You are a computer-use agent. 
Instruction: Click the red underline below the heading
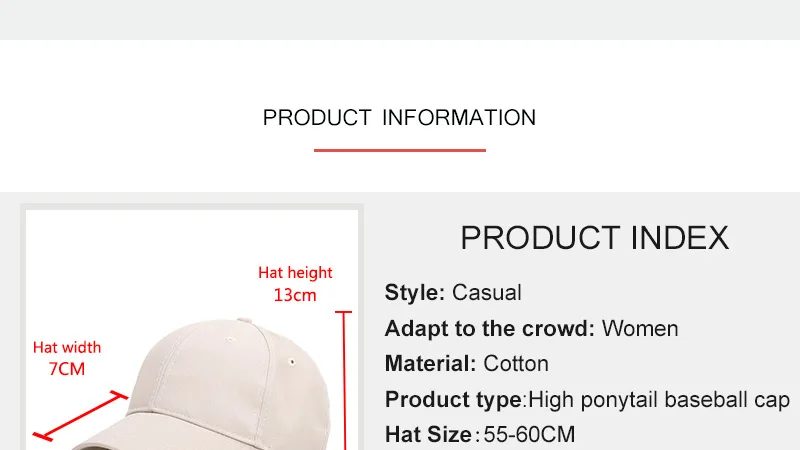click(399, 151)
